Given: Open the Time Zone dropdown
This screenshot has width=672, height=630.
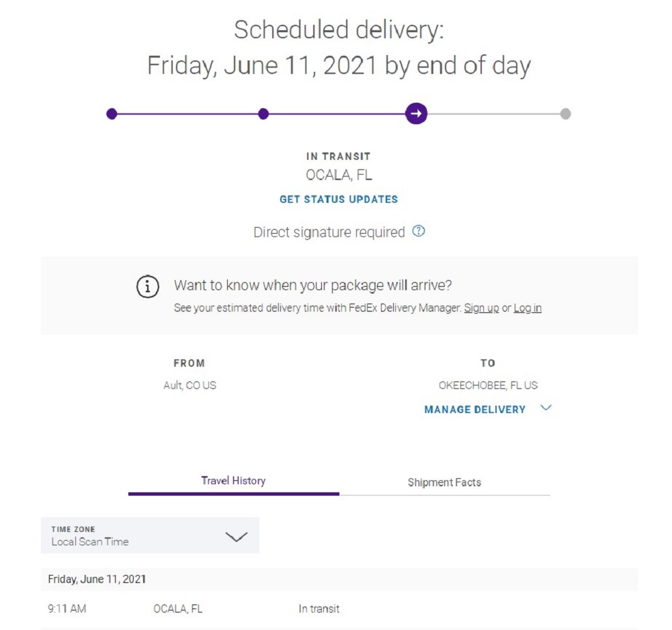Looking at the screenshot, I should (149, 535).
